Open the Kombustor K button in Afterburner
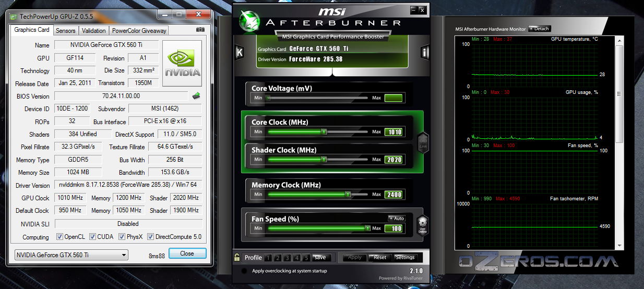Screen dimensions: 644x289 240,52
